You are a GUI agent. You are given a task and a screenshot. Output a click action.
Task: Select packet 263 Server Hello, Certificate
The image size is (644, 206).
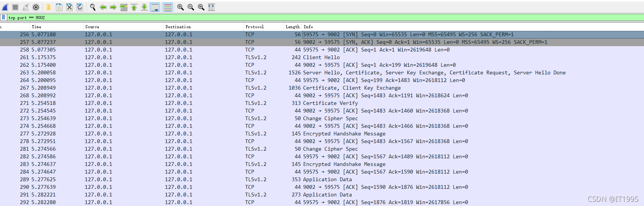[x=322, y=72]
